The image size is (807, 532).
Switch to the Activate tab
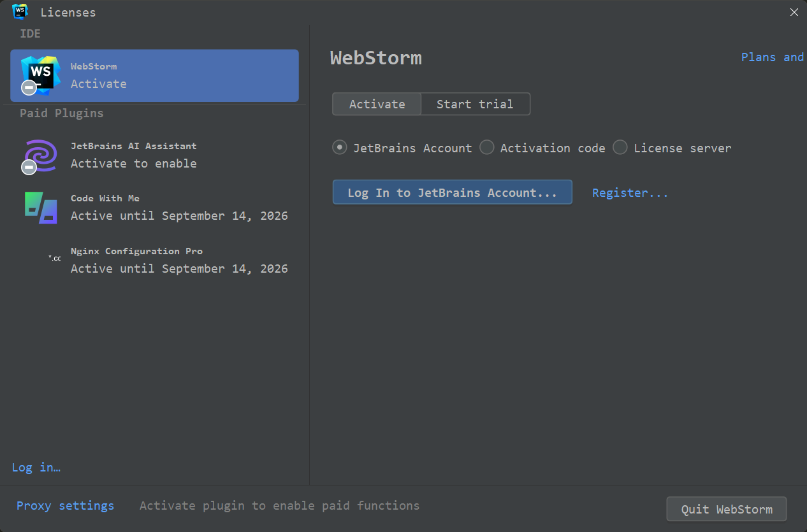coord(376,104)
